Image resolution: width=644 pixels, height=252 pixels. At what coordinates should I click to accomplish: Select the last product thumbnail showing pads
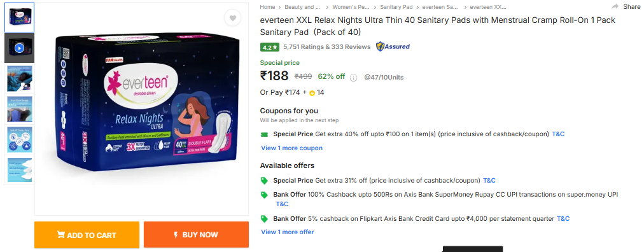pos(19,170)
